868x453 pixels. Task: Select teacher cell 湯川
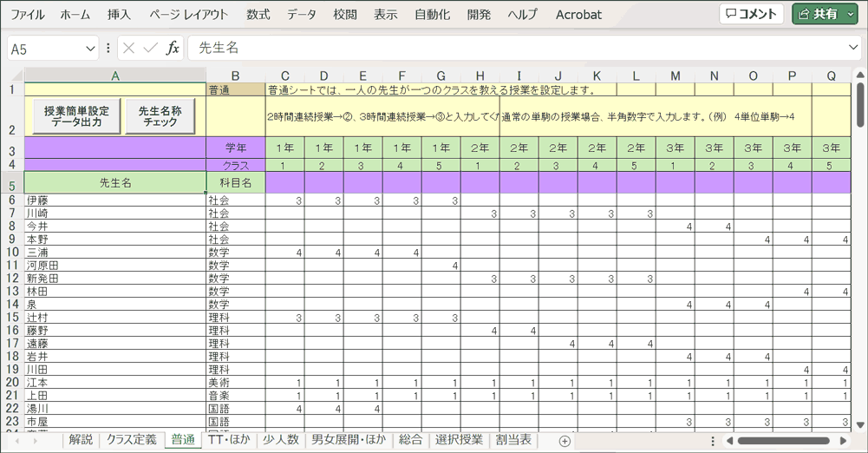pyautogui.click(x=115, y=409)
